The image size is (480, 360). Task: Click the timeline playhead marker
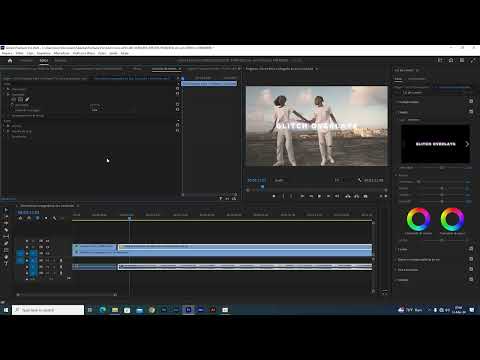pos(130,218)
